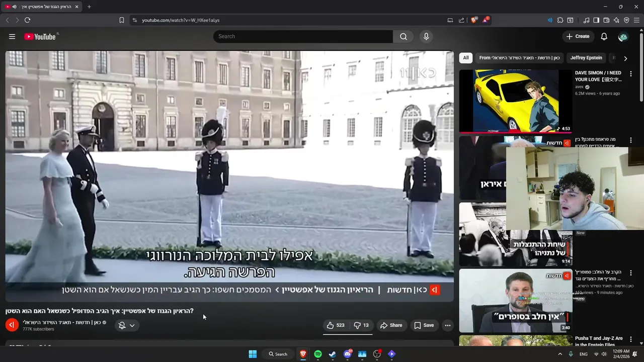Open the 3:40 'אין חלב בסופרים' thumbnail

515,301
